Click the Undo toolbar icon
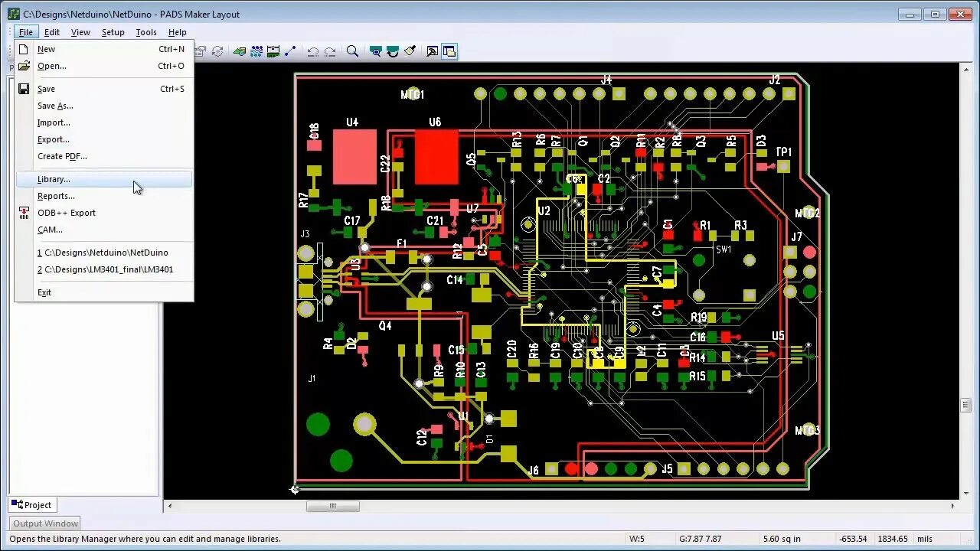The image size is (980, 551). 312,51
